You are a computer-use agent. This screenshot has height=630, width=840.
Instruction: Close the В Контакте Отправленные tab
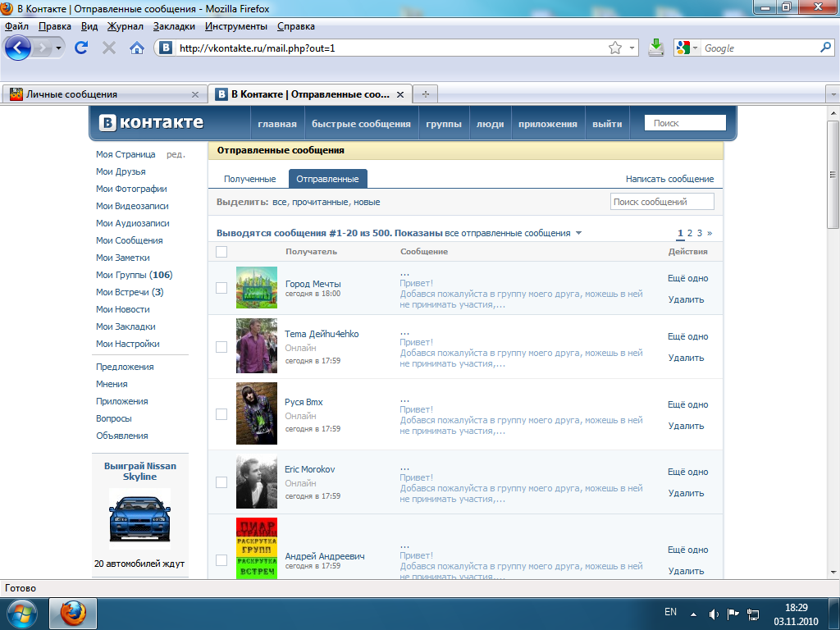[400, 94]
